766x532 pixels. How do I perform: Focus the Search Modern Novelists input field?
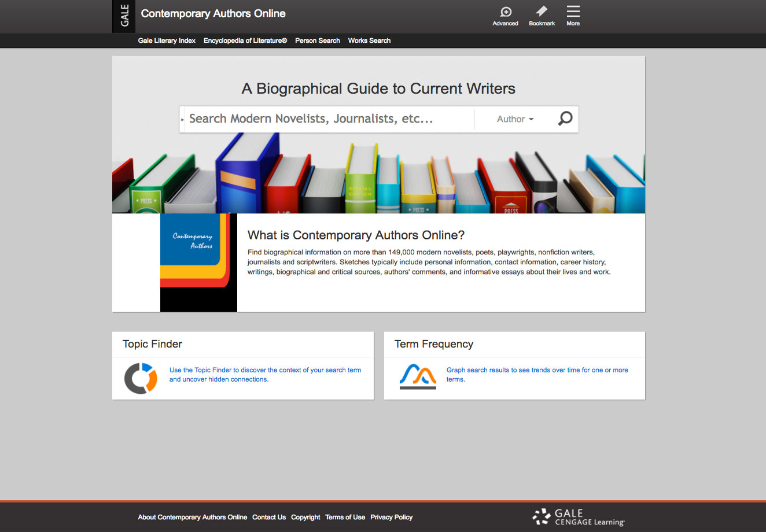point(329,119)
